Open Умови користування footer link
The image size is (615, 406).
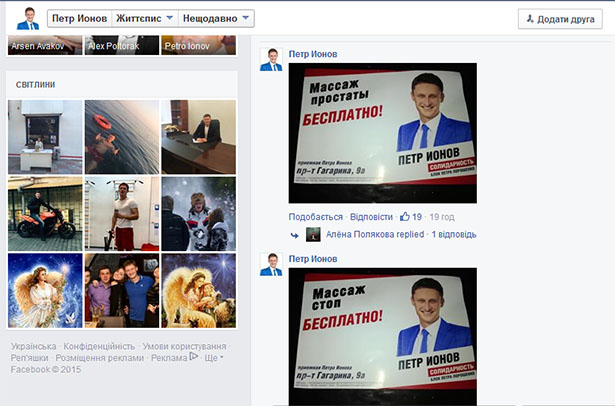point(184,346)
